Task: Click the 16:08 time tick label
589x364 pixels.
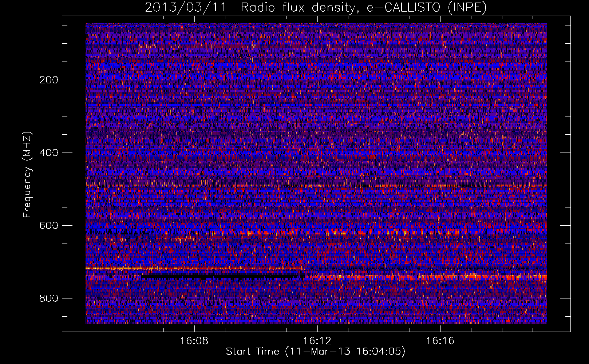Action: point(194,341)
